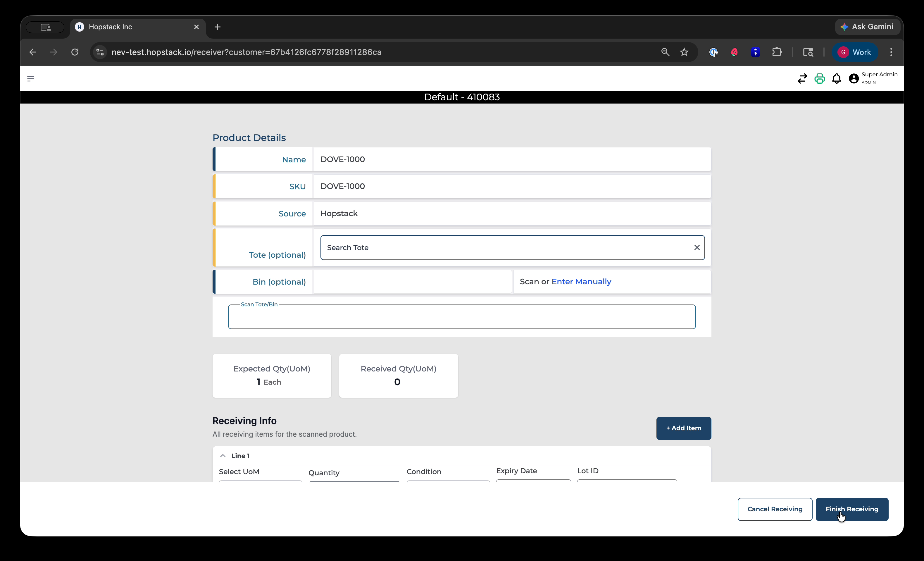Click Ask Gemini
Screen dimensions: 924x561
point(867,27)
